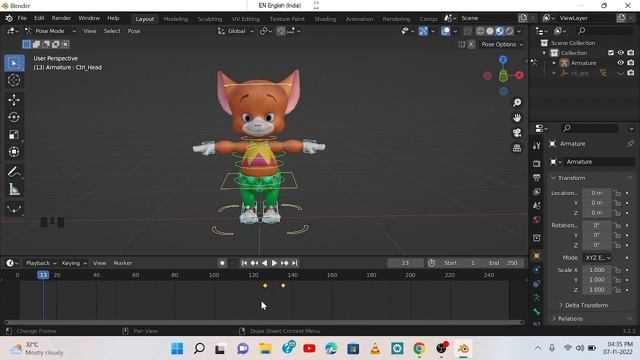Open the Playback dropdown in timeline
Viewport: 640px width, 360px height.
coord(41,263)
